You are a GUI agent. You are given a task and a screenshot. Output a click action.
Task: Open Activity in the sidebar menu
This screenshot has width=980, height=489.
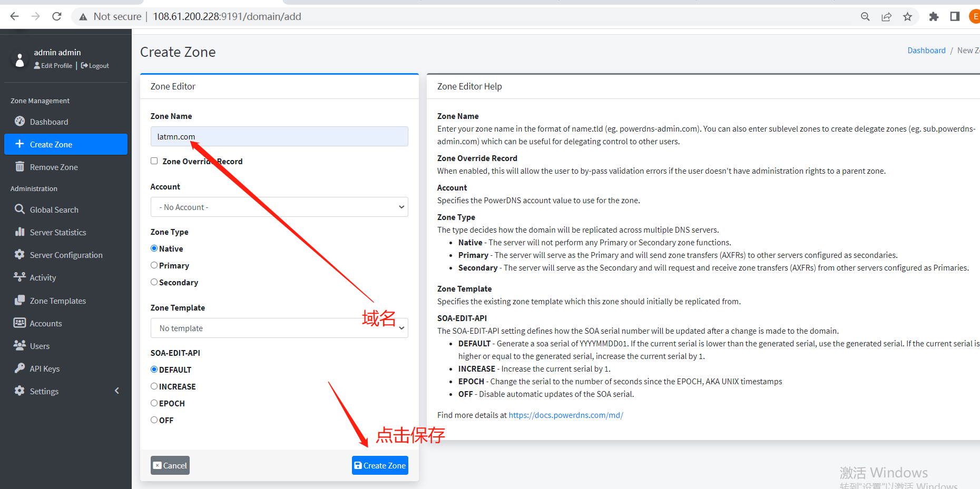(43, 278)
